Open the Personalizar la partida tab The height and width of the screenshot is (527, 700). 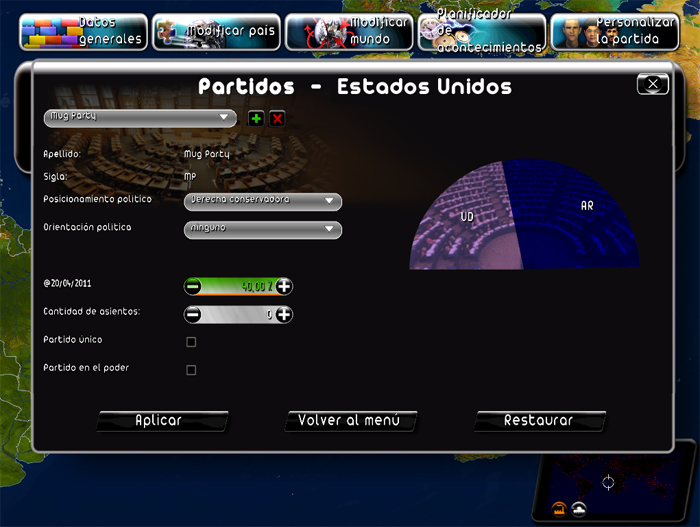(x=615, y=32)
